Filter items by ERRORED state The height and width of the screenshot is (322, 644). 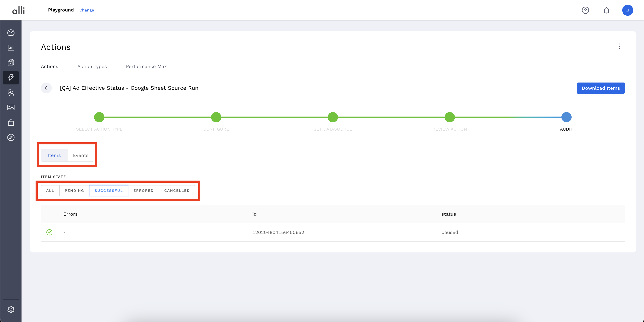143,190
